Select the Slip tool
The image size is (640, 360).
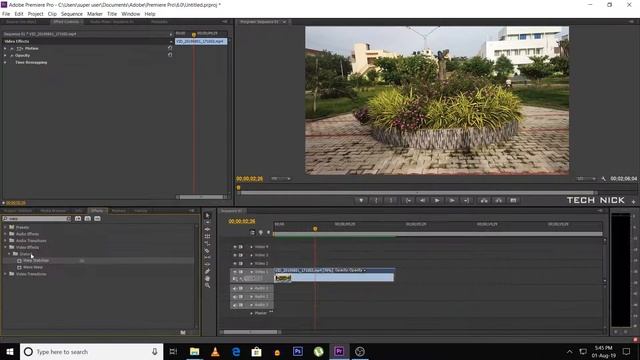207,257
